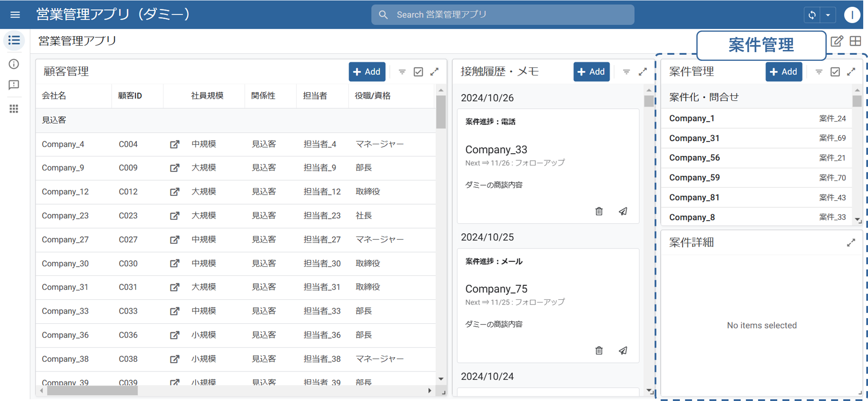Toggle the selection checkbox in 案件管理 panel
Image resolution: width=868 pixels, height=401 pixels.
pyautogui.click(x=835, y=72)
